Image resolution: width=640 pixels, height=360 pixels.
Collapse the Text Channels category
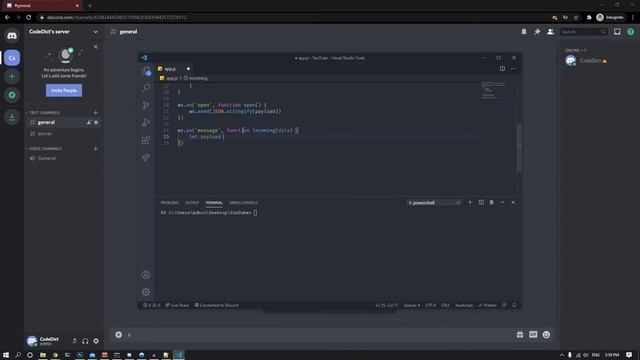coord(44,113)
